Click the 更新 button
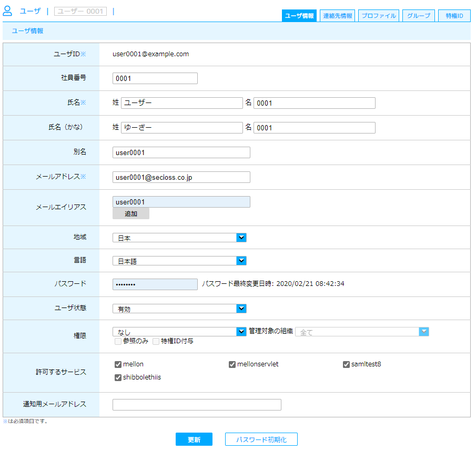Image resolution: width=476 pixels, height=451 pixels. click(x=194, y=439)
